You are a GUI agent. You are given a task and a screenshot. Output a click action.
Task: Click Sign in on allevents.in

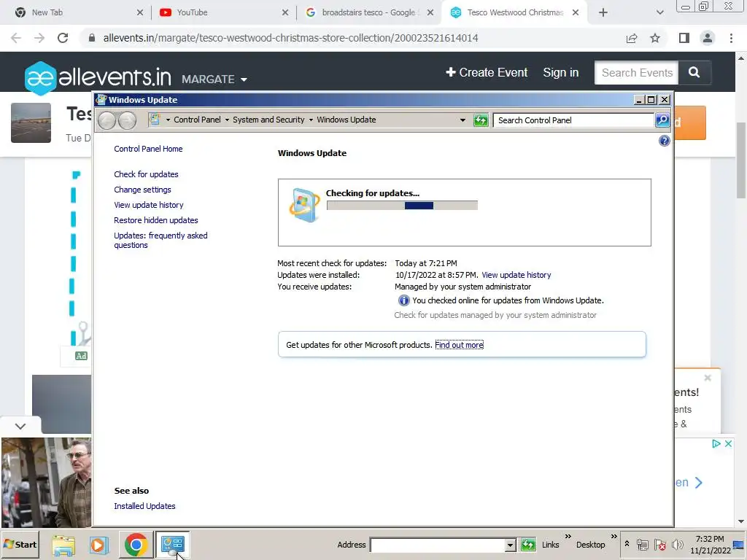point(561,72)
